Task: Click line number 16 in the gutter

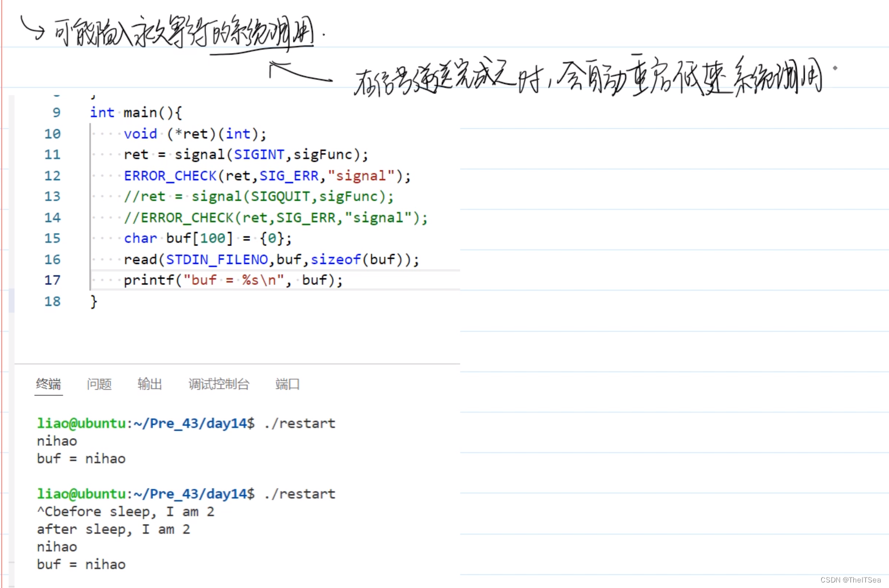Action: 52,260
